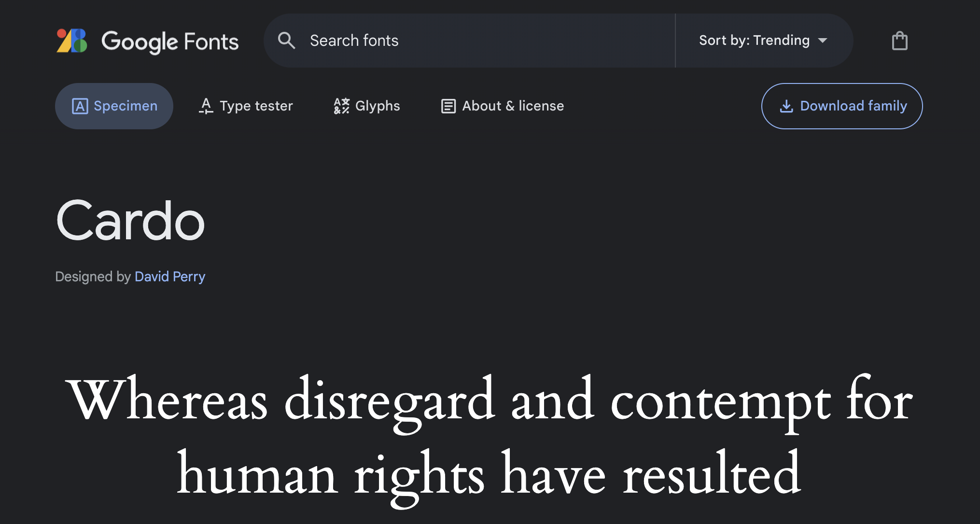Click the Google Fonts logo icon
This screenshot has width=980, height=524.
(72, 41)
